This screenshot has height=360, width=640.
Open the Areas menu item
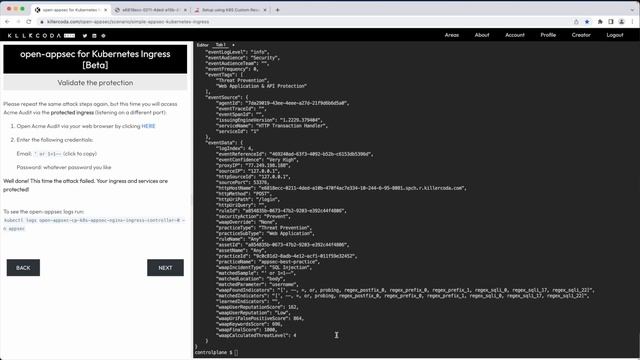coord(451,35)
